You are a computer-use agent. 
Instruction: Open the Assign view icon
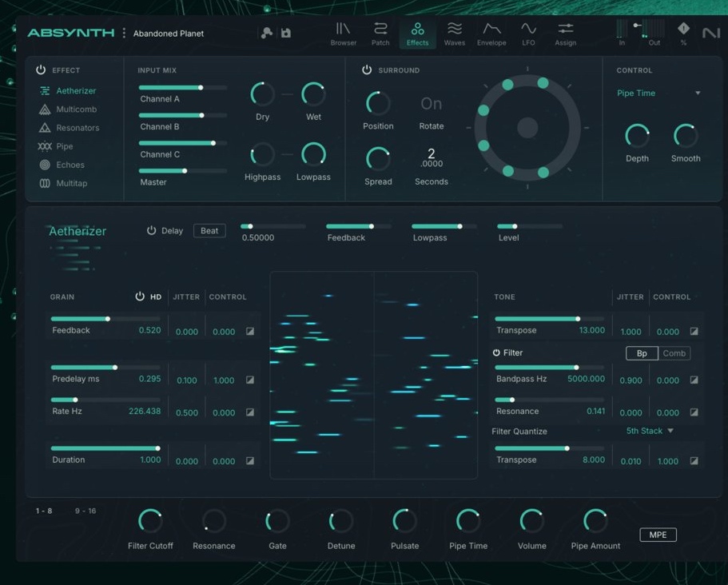(566, 29)
